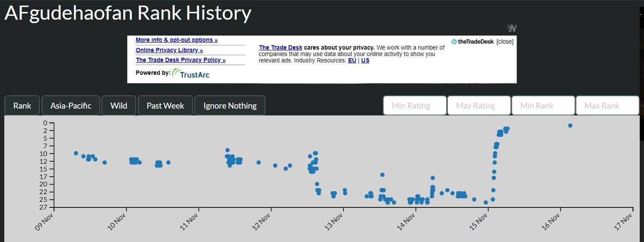Close the privacy notice banner
The image size is (644, 242).
point(505,41)
